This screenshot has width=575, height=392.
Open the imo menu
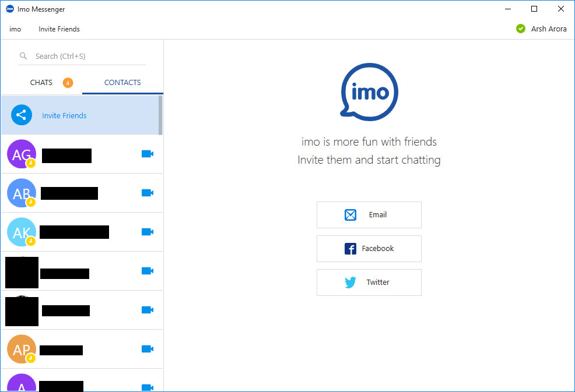pyautogui.click(x=15, y=29)
